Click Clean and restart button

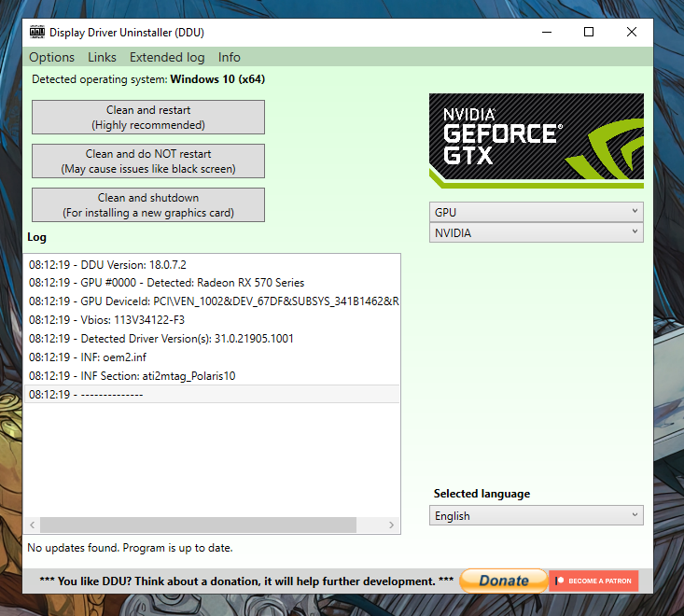click(x=148, y=118)
